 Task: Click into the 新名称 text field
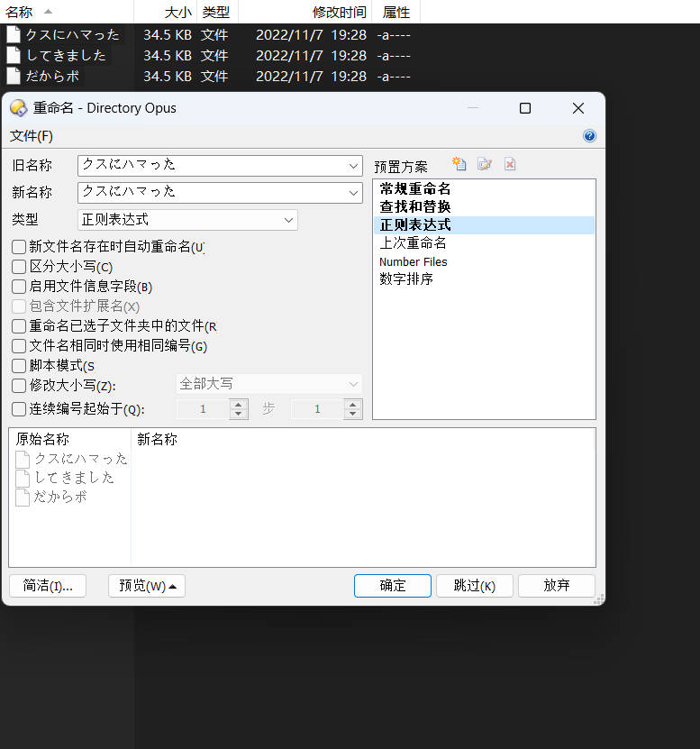(x=212, y=193)
